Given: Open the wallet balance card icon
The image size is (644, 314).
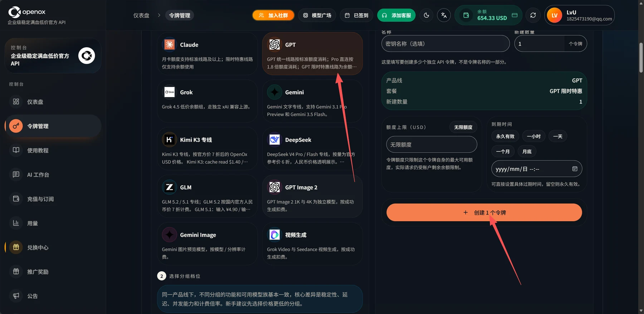Looking at the screenshot, I should (x=515, y=15).
